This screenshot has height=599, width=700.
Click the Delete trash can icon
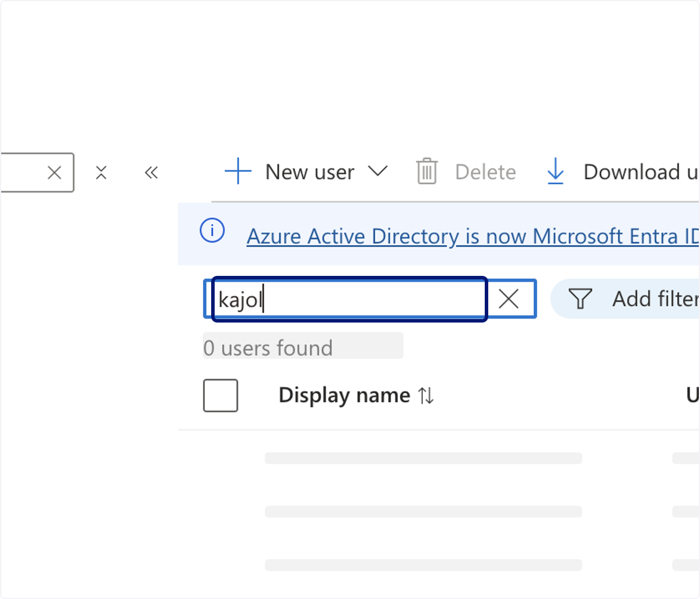(x=427, y=171)
